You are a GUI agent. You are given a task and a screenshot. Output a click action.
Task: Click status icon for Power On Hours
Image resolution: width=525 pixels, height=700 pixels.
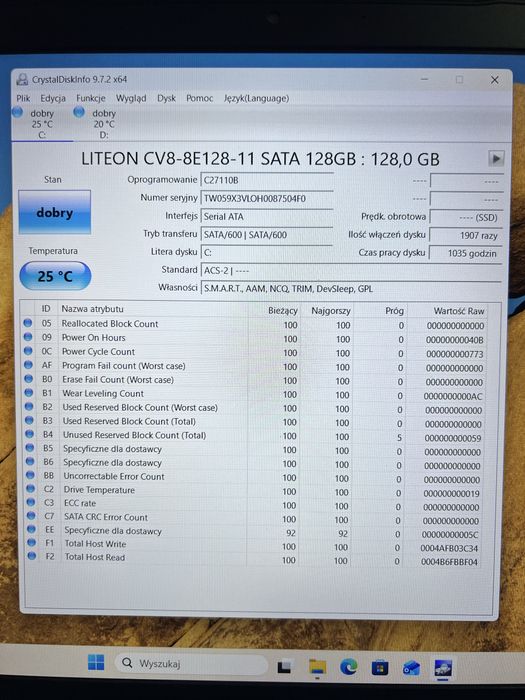[x=28, y=337]
